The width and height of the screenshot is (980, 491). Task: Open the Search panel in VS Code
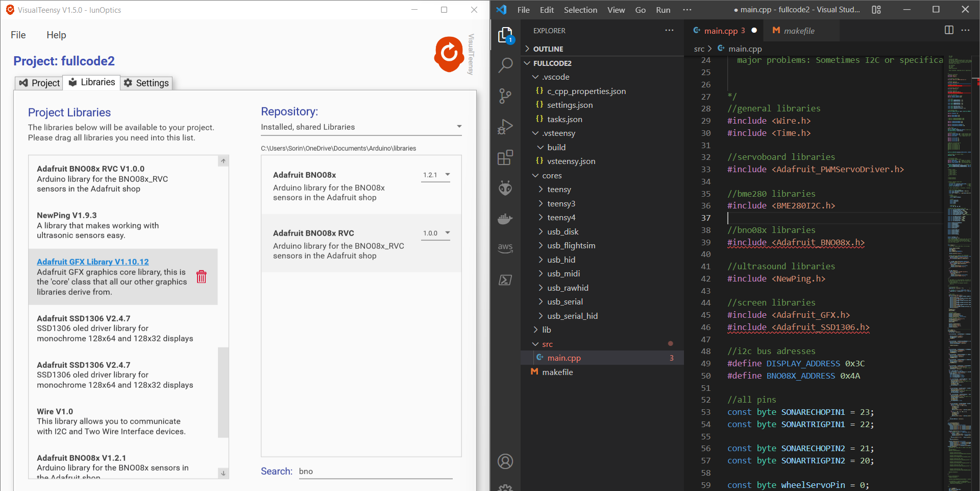[x=505, y=65]
